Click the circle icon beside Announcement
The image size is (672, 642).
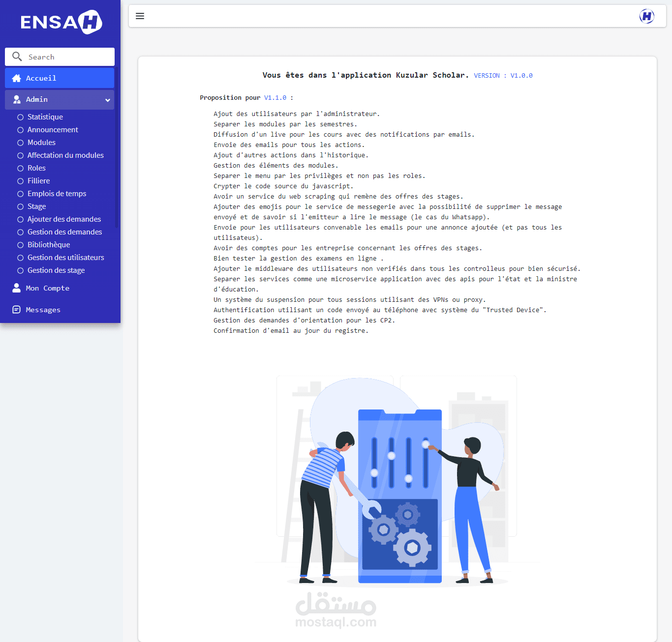[20, 130]
